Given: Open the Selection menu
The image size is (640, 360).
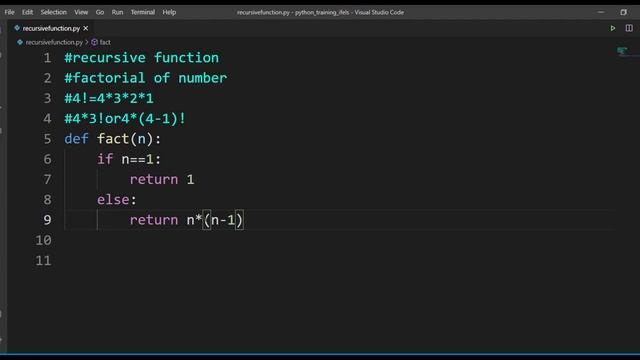Looking at the screenshot, I should [53, 12].
